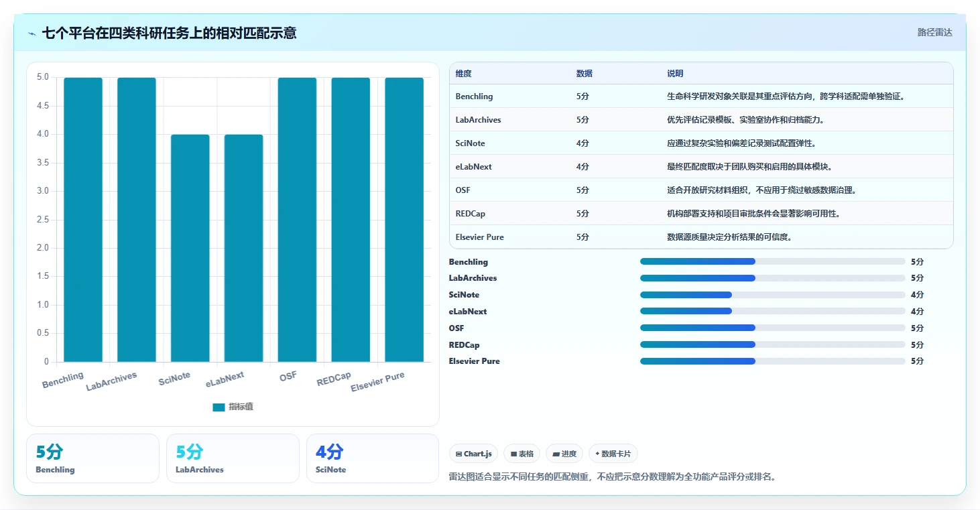Screen dimensions: 980x510
Task: Click the Benchling description starting 生命科学研发对象
Action: coord(786,97)
